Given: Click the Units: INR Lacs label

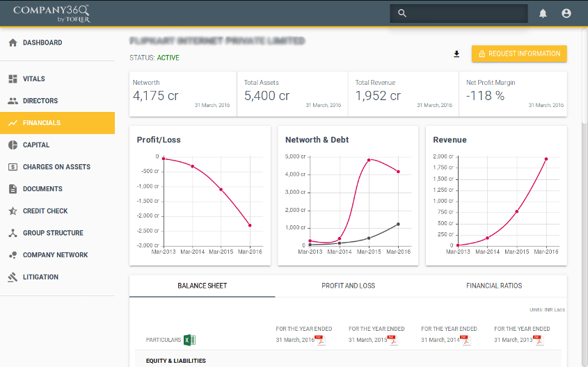Looking at the screenshot, I should (x=547, y=310).
